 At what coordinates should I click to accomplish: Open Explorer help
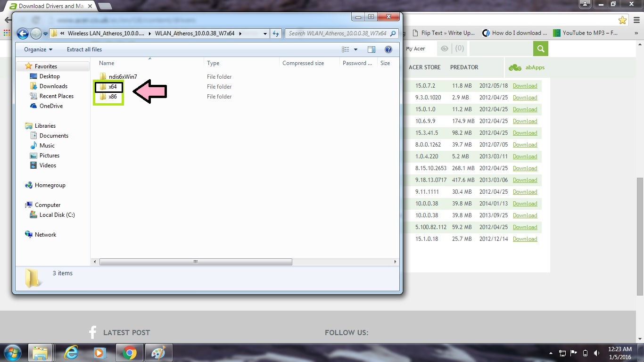[388, 49]
